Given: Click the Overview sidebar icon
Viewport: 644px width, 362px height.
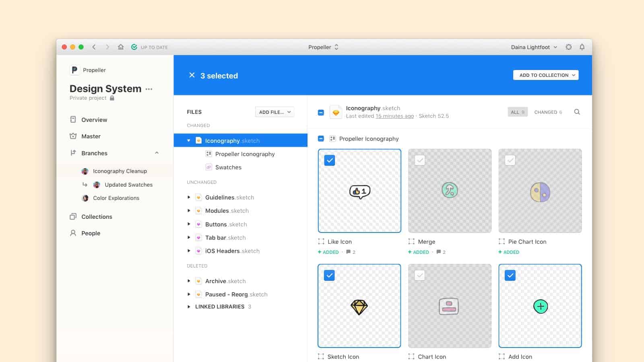Looking at the screenshot, I should (73, 119).
